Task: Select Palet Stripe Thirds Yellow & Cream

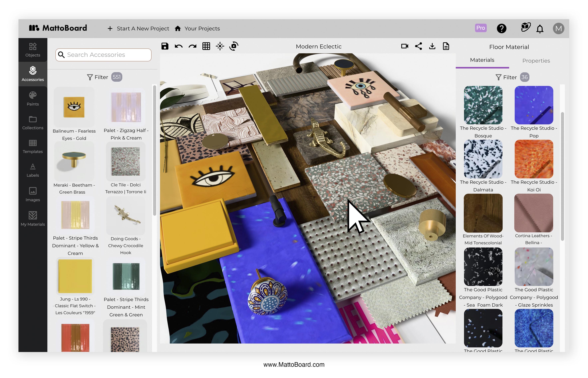Action: point(75,215)
